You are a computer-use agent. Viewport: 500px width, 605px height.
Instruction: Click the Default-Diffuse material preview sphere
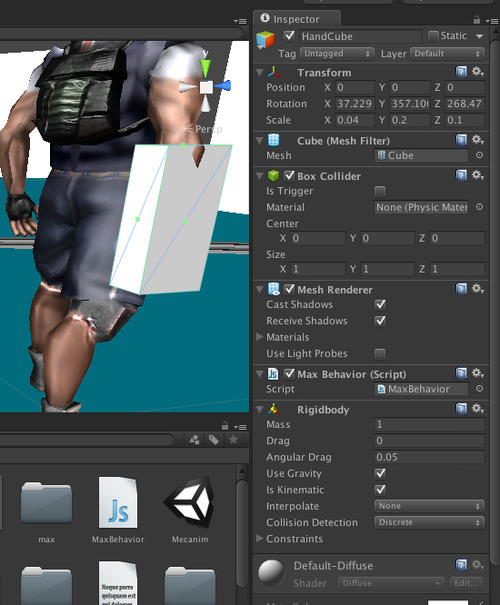pos(271,573)
